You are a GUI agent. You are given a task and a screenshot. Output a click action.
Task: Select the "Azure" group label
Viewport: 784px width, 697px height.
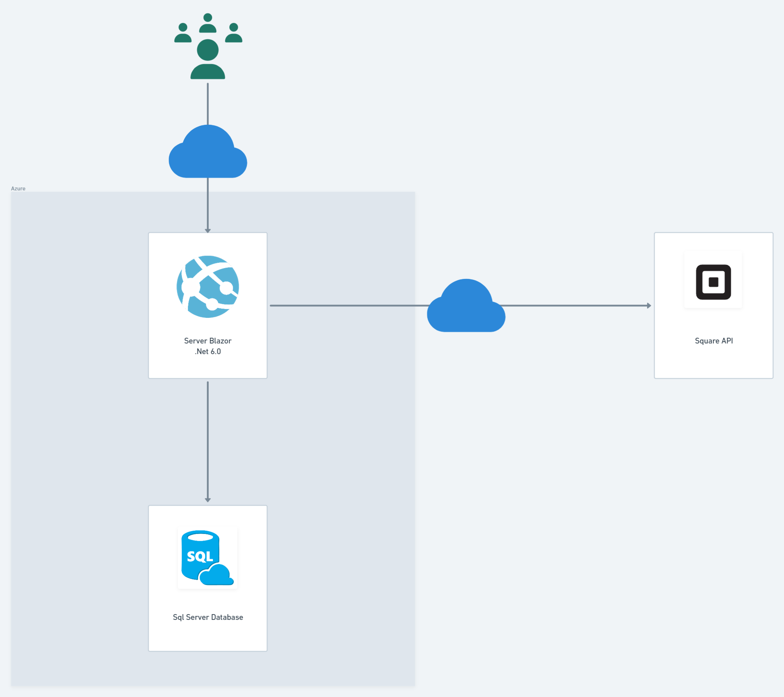point(18,189)
